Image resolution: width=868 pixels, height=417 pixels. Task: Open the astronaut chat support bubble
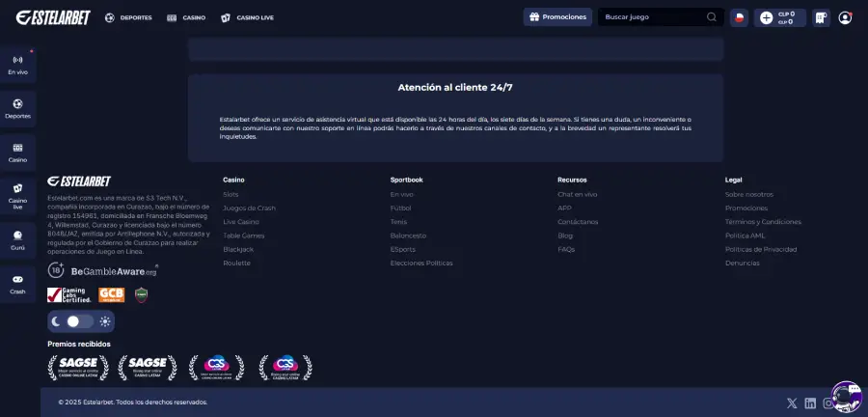coord(847,397)
